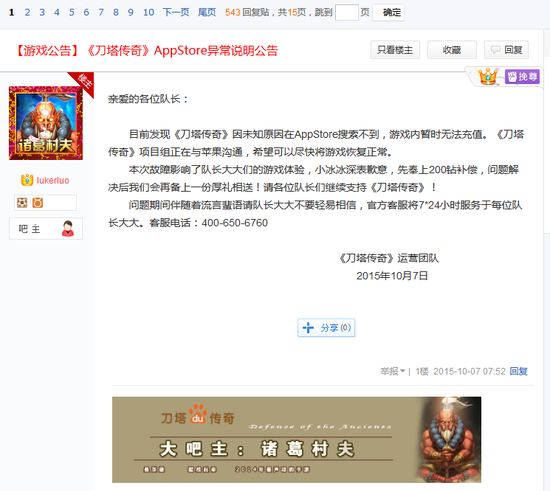Confirm page jump with 确定 button
550x491 pixels.
[x=389, y=13]
